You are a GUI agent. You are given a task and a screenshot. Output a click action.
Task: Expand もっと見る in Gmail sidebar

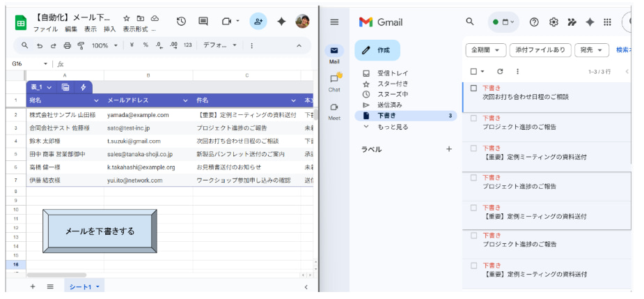(393, 127)
